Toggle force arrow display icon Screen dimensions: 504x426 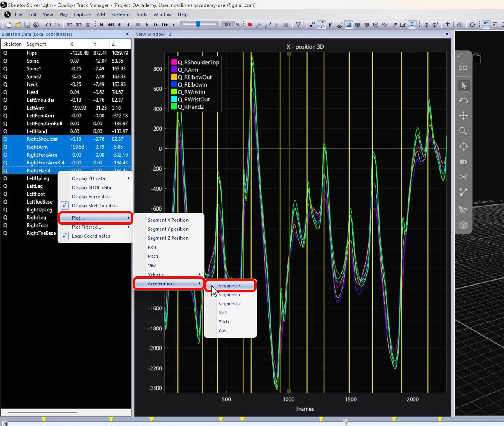click(x=331, y=25)
